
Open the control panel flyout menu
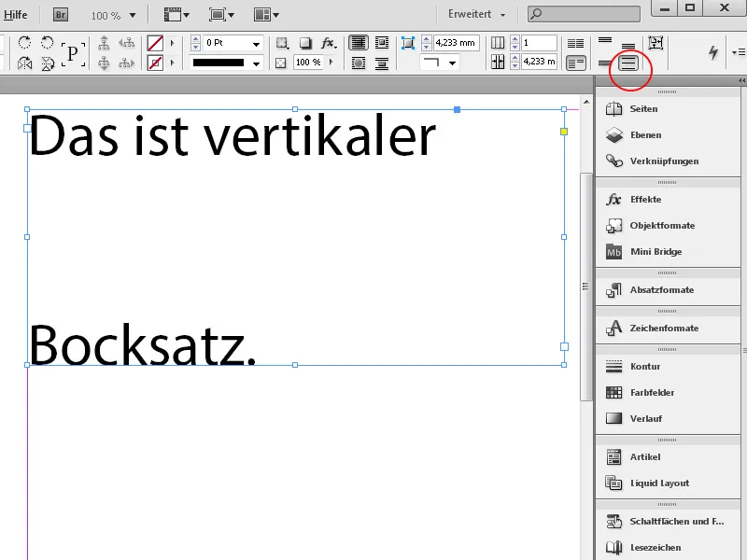click(x=739, y=52)
